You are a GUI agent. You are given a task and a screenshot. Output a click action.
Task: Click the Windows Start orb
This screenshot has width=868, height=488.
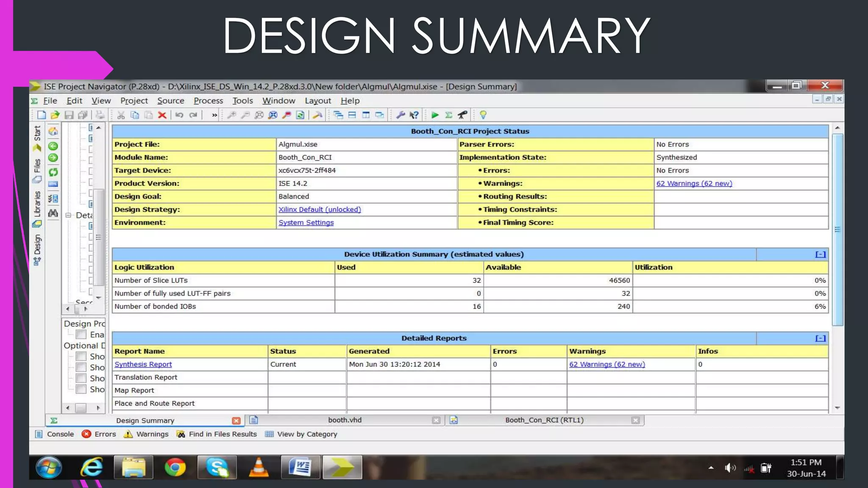49,468
